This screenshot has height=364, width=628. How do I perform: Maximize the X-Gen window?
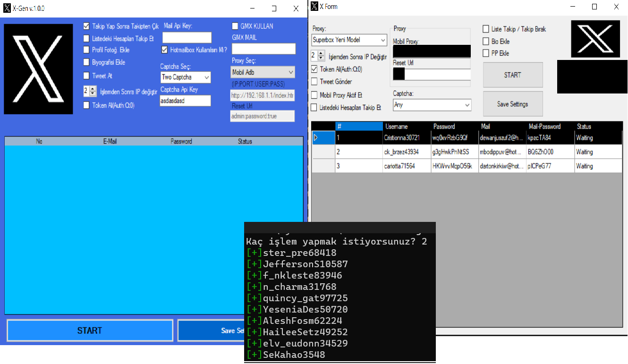pos(274,8)
